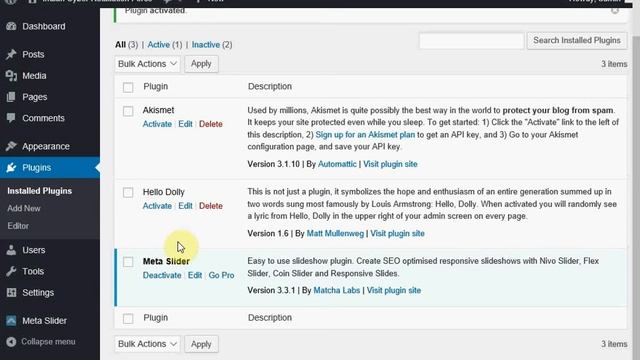Dismiss the Plugin activated notice
The width and height of the screenshot is (640, 360).
(615, 11)
